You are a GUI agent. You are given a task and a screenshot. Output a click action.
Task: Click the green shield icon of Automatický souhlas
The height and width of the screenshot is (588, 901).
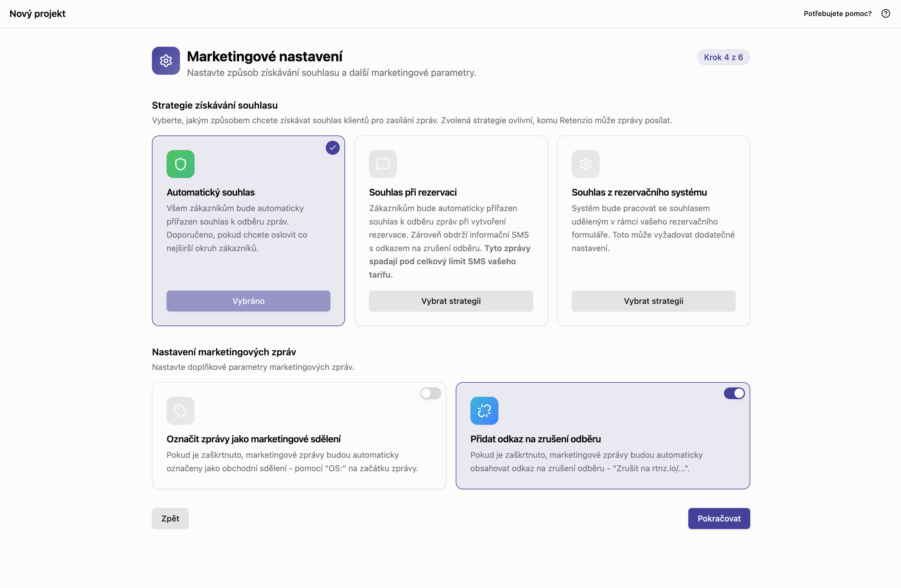point(181,164)
